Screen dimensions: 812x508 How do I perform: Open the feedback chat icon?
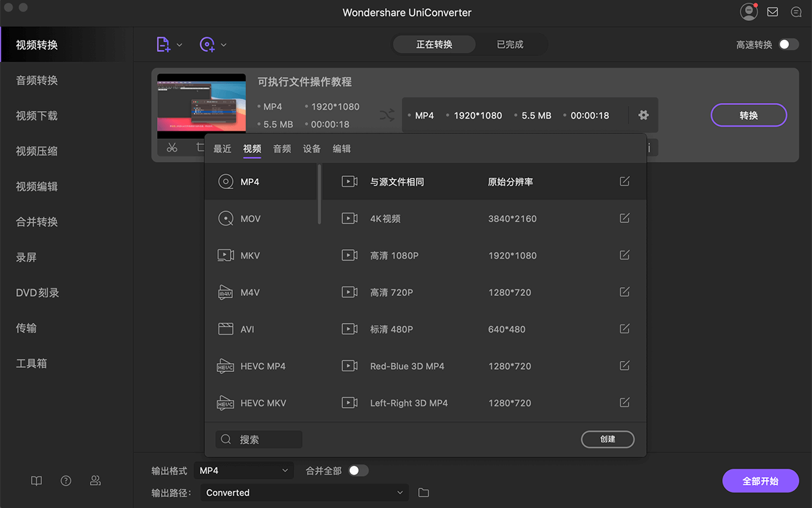(796, 12)
